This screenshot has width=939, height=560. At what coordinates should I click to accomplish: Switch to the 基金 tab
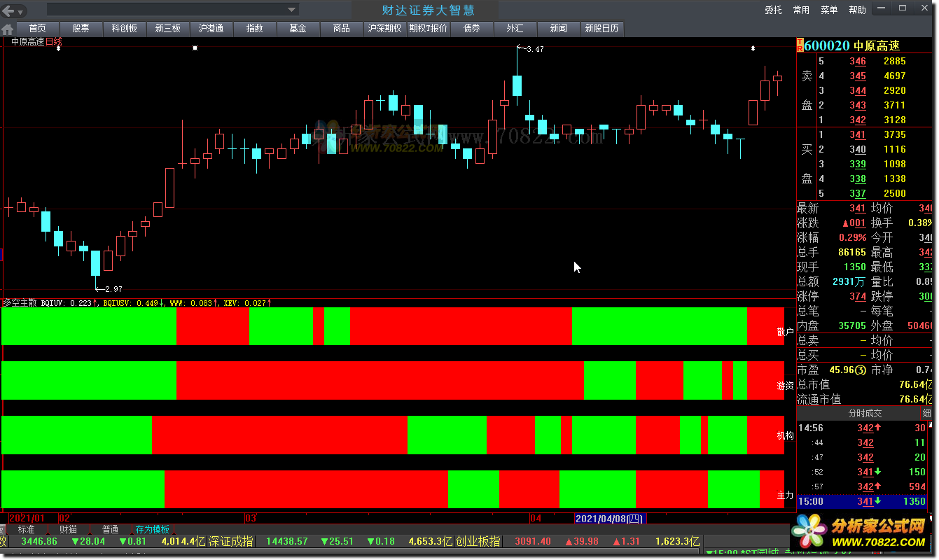click(298, 29)
